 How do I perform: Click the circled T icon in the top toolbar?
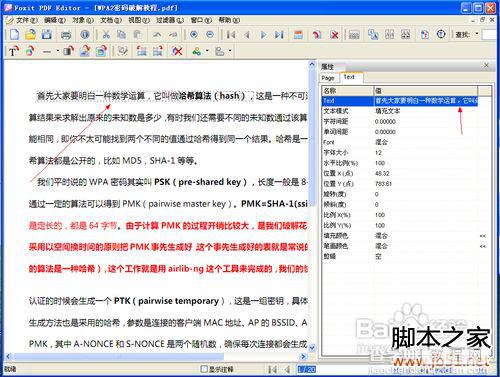pyautogui.click(x=441, y=34)
